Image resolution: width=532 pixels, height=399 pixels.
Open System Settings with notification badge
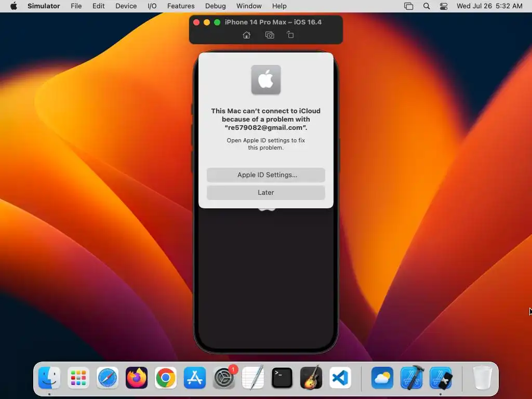pyautogui.click(x=224, y=378)
